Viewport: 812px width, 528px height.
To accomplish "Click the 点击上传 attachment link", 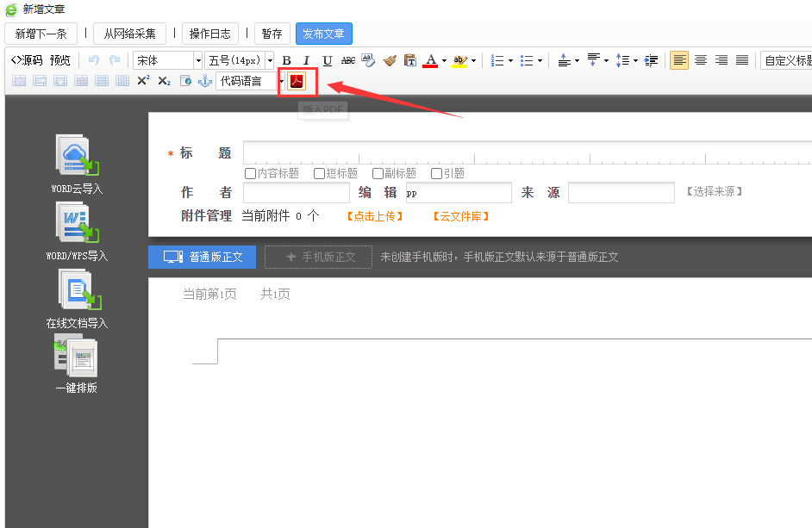I will [x=374, y=216].
